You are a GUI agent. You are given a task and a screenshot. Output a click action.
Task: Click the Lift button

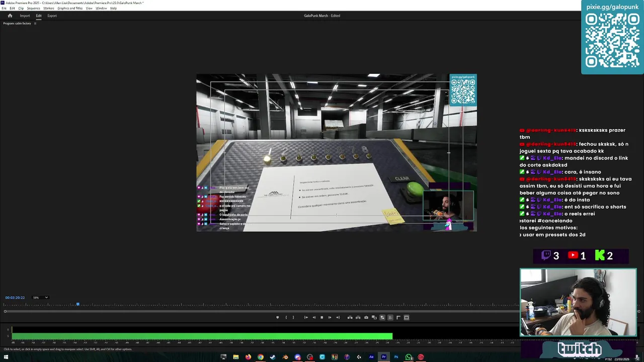(350, 317)
